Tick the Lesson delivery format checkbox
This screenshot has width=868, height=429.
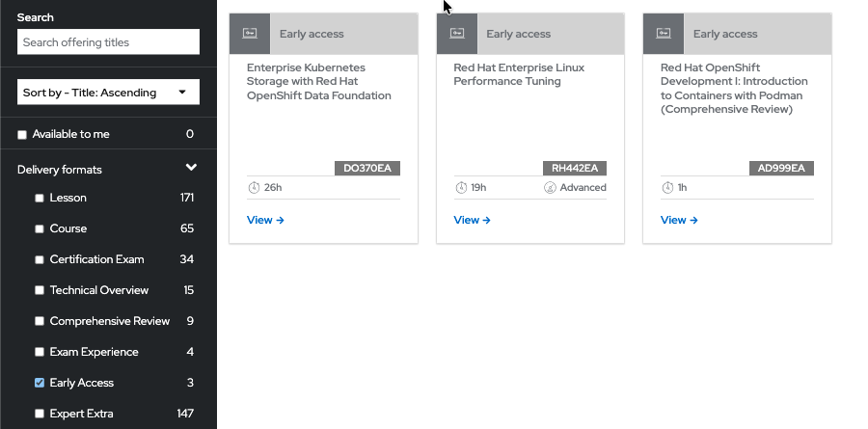point(40,199)
